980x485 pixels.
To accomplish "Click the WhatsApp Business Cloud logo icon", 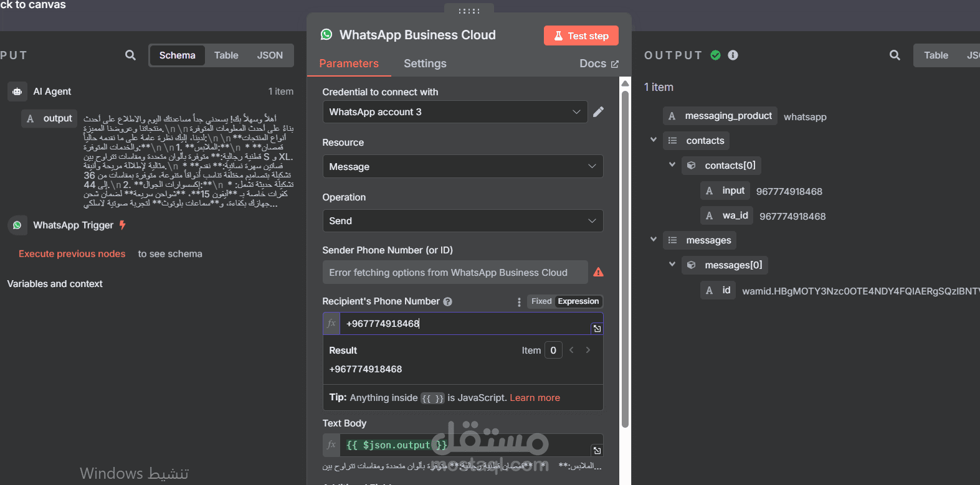I will pyautogui.click(x=326, y=35).
